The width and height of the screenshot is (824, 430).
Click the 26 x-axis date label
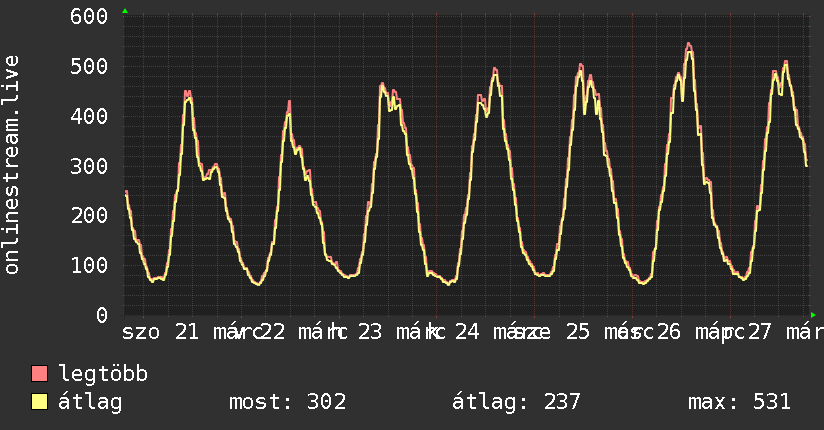pos(668,332)
